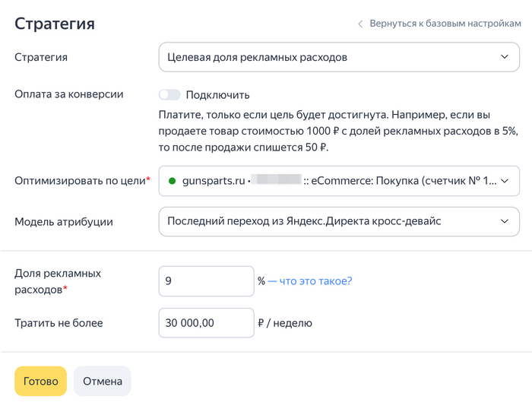Click the "Подключить" toggle label text
The image size is (532, 409).
pos(217,95)
